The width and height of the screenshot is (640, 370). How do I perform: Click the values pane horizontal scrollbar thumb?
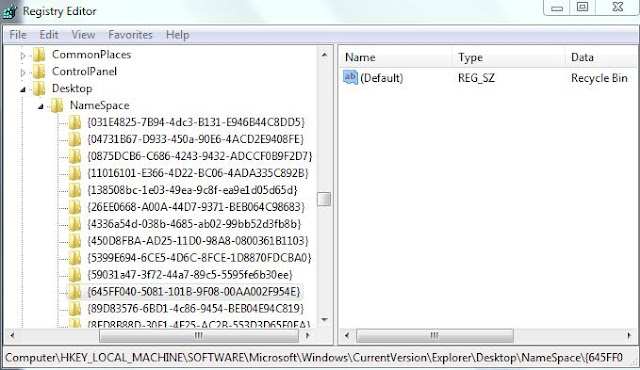pos(435,336)
